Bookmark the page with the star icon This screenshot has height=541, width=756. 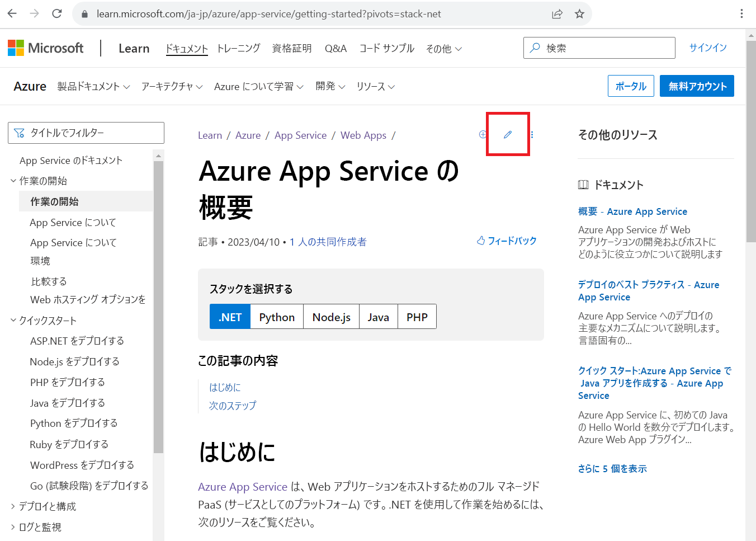click(x=579, y=14)
